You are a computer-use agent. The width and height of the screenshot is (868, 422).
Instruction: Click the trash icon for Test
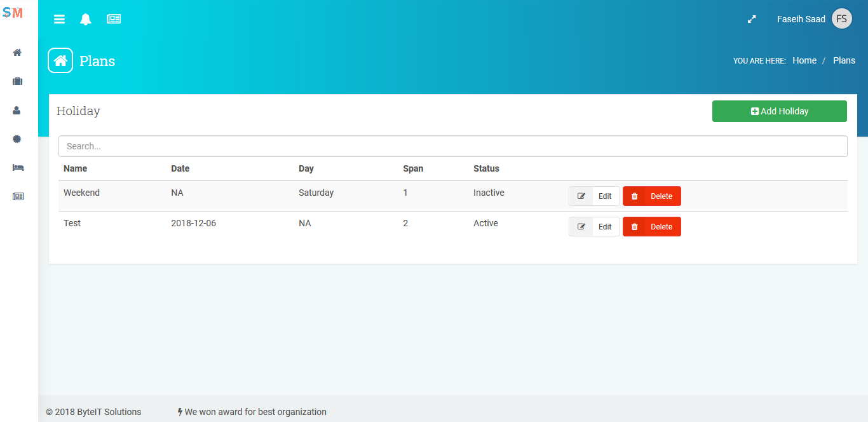pos(634,227)
